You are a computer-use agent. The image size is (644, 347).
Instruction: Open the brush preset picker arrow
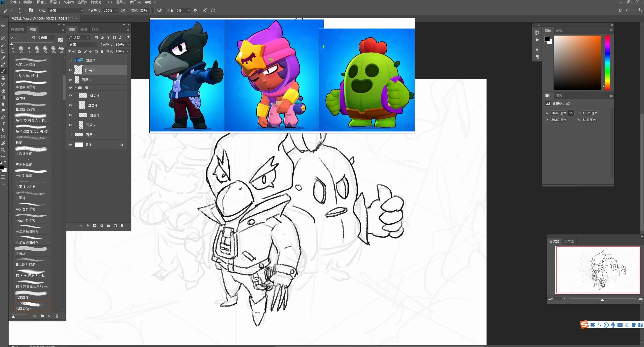[x=24, y=10]
